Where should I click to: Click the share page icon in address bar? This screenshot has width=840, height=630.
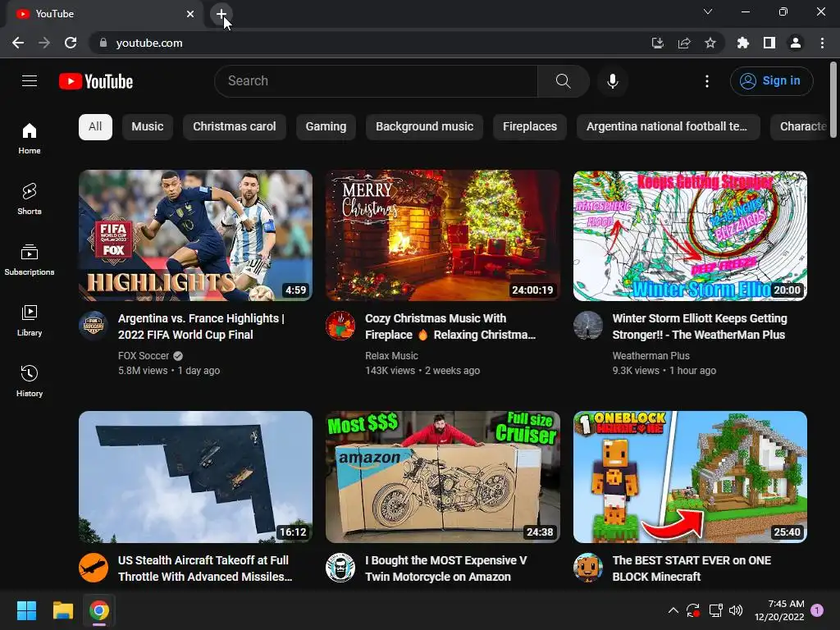tap(684, 43)
